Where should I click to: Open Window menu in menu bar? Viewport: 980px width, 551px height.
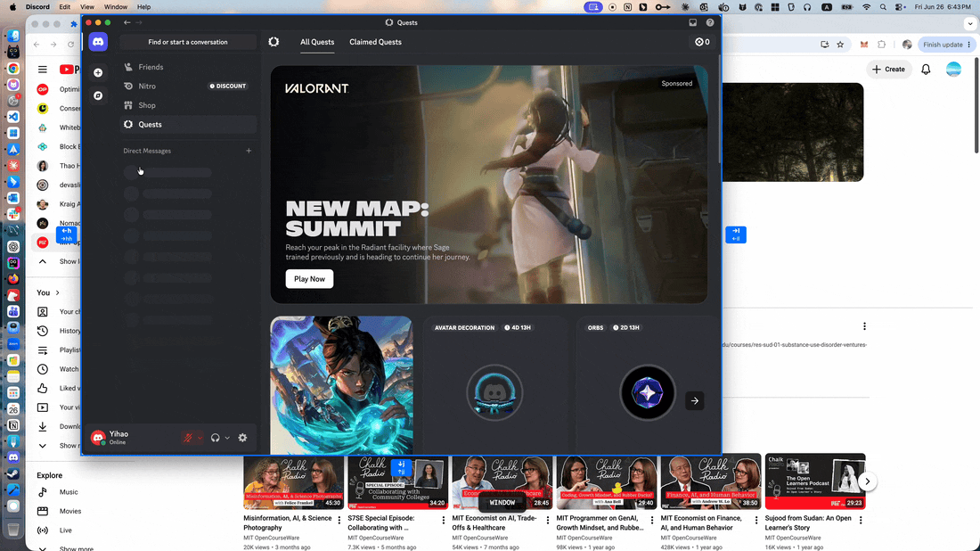click(116, 7)
